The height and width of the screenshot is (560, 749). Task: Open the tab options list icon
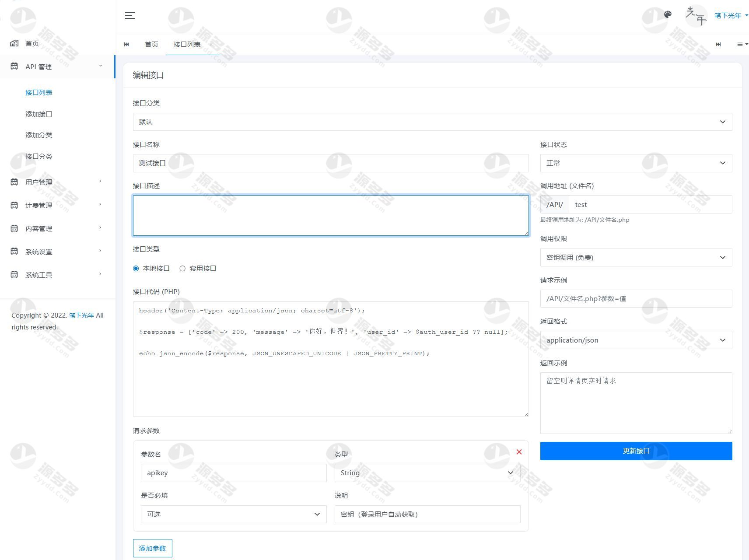[x=742, y=44]
